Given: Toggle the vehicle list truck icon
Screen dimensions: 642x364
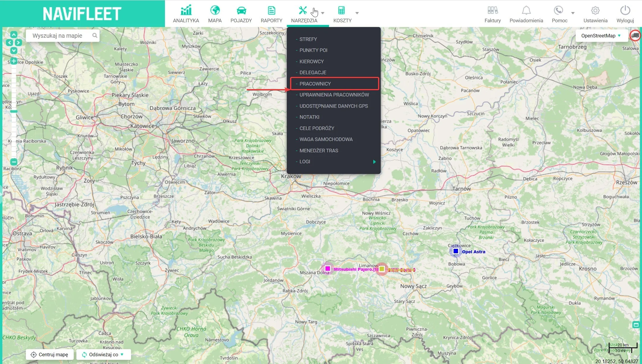Looking at the screenshot, I should click(635, 36).
